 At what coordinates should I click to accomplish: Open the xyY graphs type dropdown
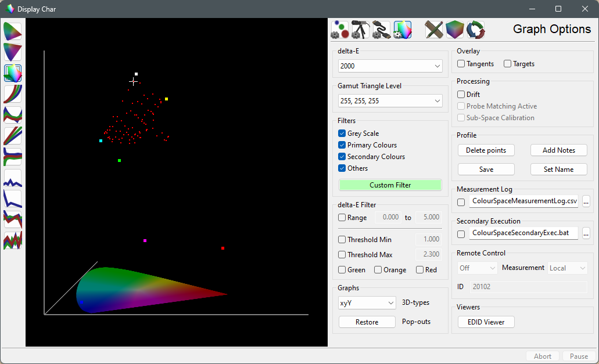(367, 302)
